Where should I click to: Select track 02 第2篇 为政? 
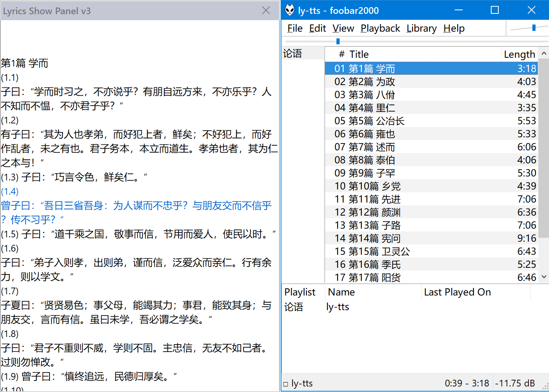431,81
